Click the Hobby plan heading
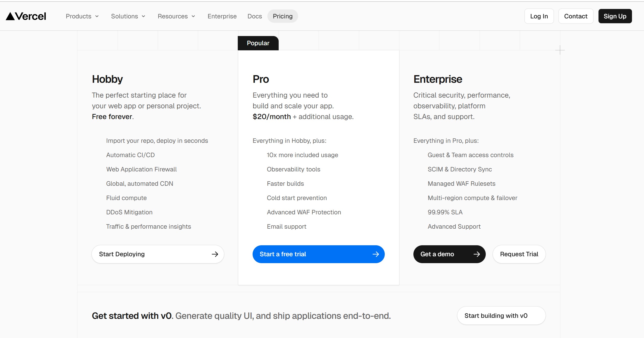The height and width of the screenshot is (338, 644). click(107, 79)
